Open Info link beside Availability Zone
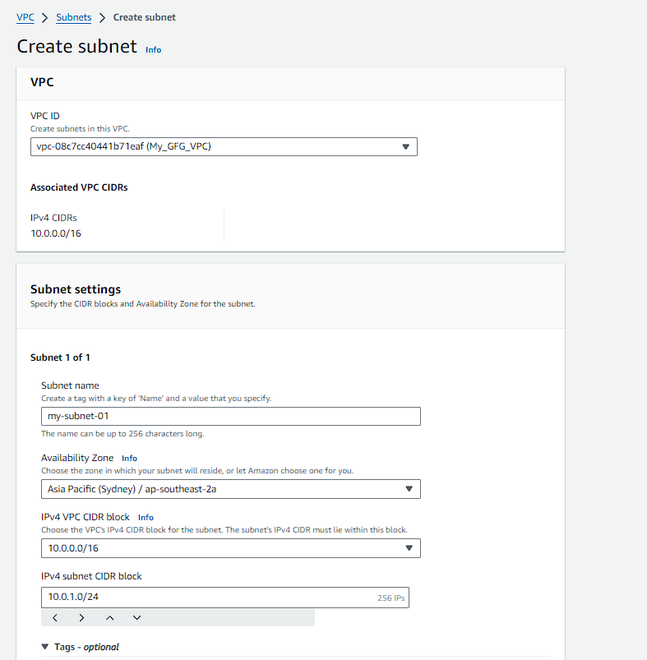647x660 pixels. 129,458
